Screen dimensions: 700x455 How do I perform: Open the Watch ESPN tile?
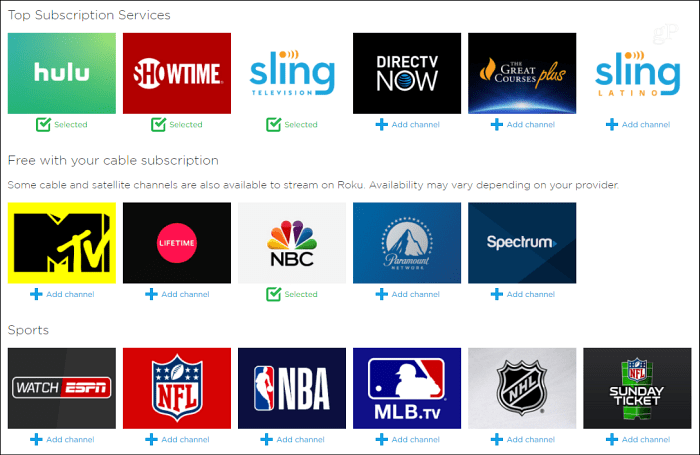62,388
